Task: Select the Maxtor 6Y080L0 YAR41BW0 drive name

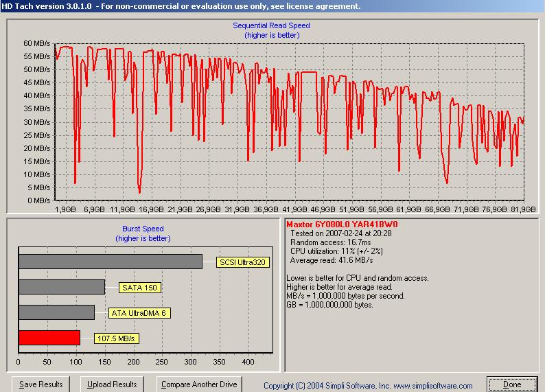Action: point(342,224)
